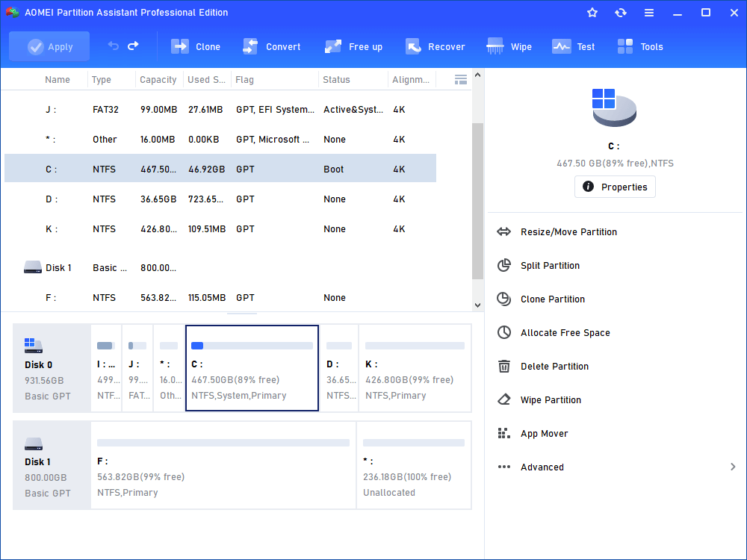Open Properties for partition C:
Image resolution: width=747 pixels, height=560 pixels.
click(x=615, y=187)
